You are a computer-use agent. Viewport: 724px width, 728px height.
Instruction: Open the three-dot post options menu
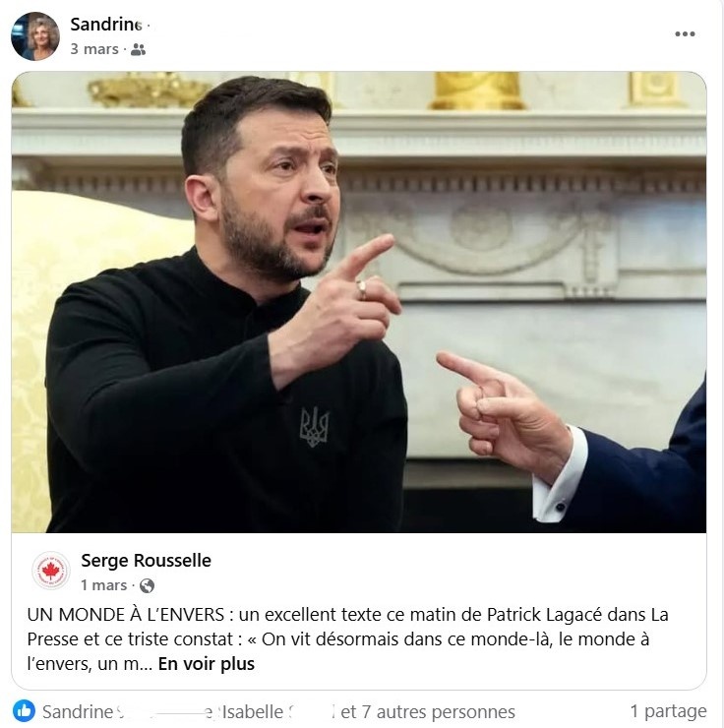[x=685, y=33]
